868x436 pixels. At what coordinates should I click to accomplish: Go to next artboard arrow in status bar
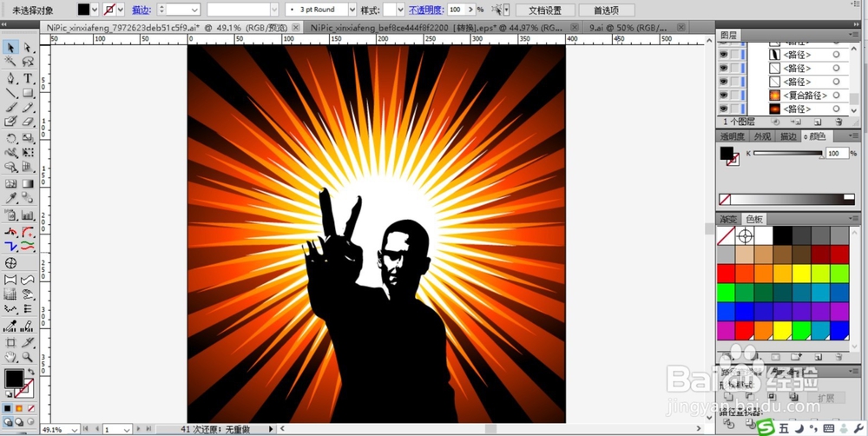138,429
